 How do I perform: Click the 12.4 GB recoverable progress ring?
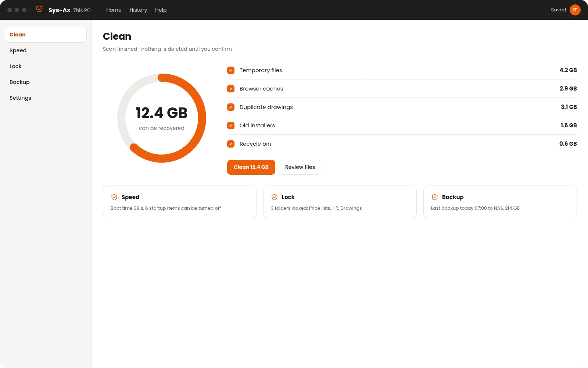click(x=162, y=118)
